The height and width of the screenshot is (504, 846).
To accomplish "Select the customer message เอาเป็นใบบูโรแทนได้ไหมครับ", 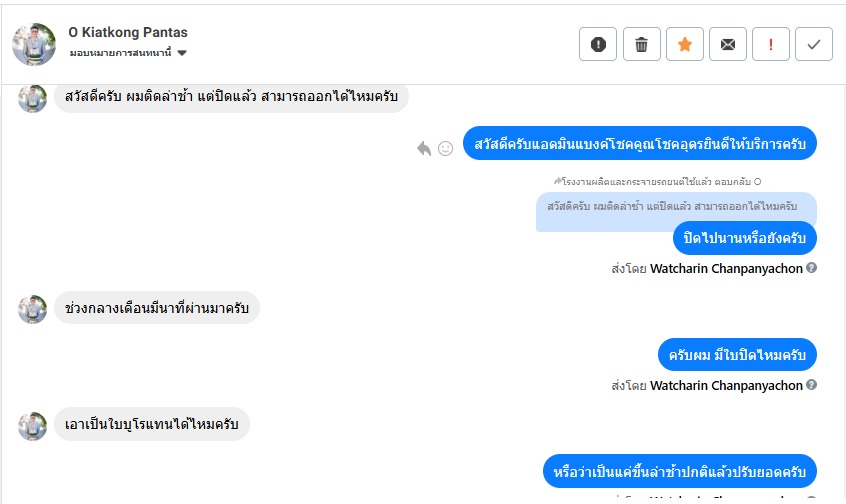I will click(x=151, y=425).
